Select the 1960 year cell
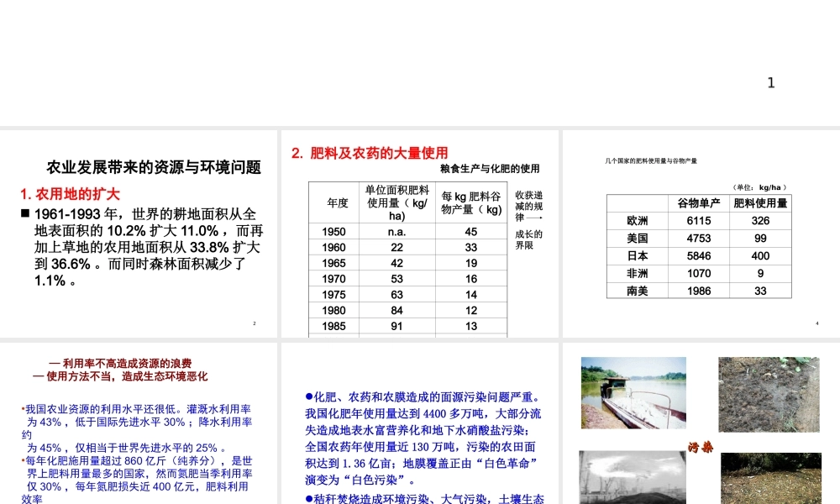The width and height of the screenshot is (840, 504). point(333,248)
